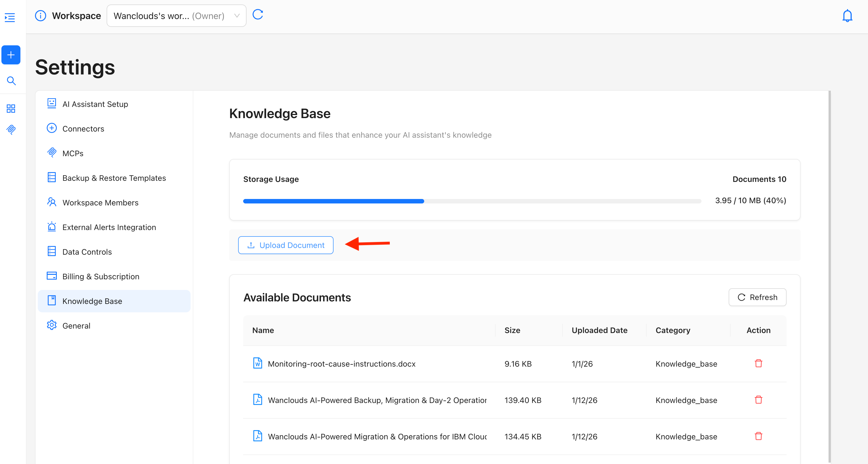This screenshot has height=464, width=868.
Task: Click trash icon for the 134.45 KB document
Action: 758,436
